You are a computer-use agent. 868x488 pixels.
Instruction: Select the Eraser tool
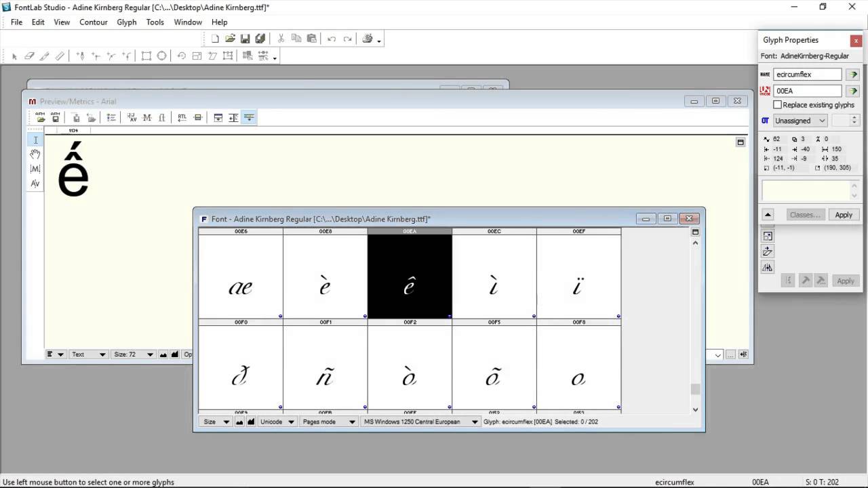pyautogui.click(x=29, y=56)
